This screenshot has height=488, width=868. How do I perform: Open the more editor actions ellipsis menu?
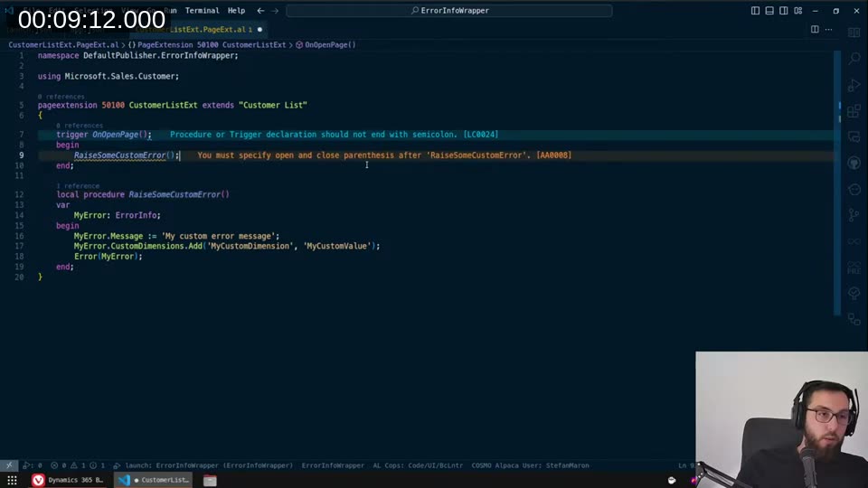pos(829,29)
